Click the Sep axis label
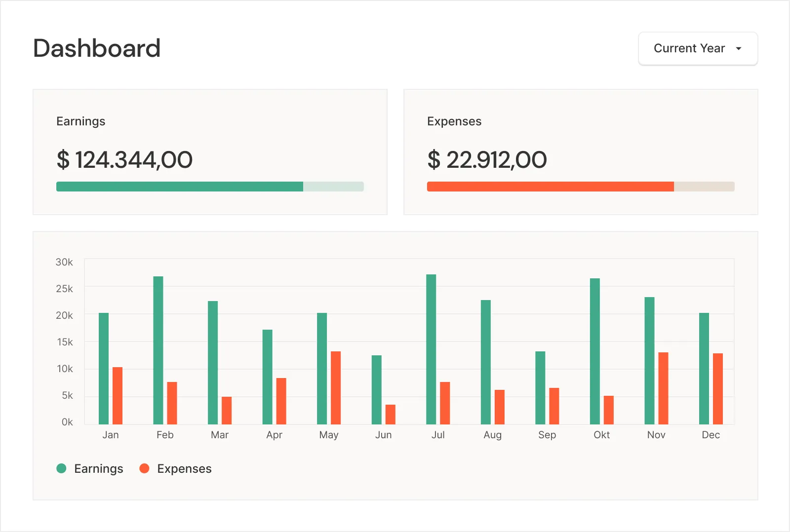The width and height of the screenshot is (790, 532). point(547,435)
